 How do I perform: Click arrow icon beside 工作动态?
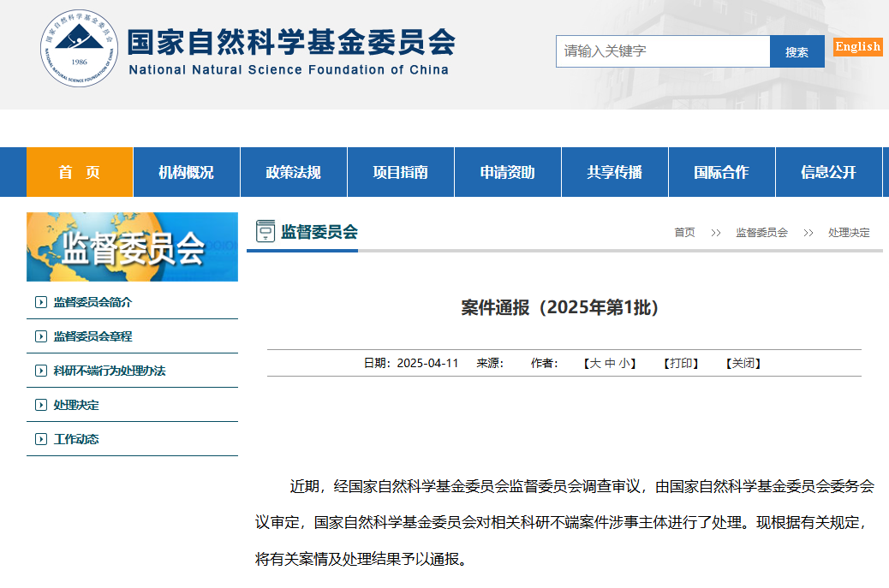pos(40,439)
